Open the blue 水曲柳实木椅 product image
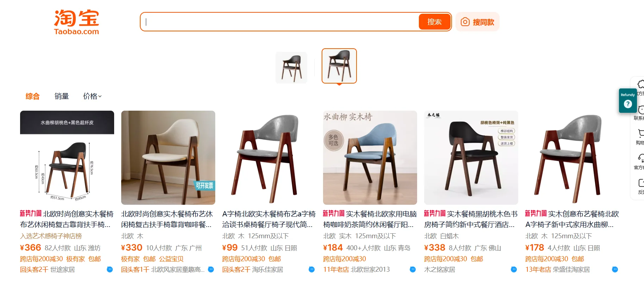 coord(370,158)
